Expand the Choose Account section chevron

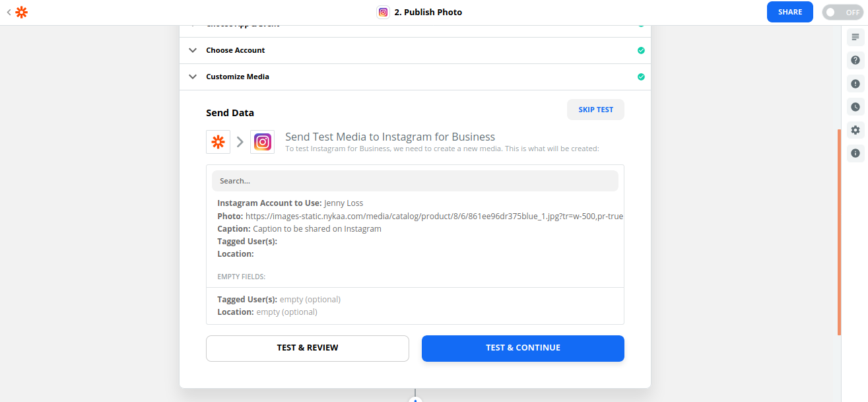coord(193,50)
